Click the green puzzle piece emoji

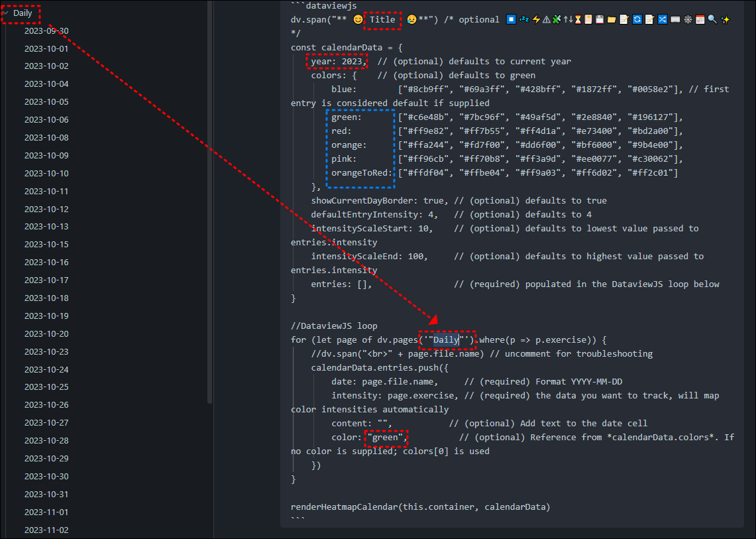557,19
